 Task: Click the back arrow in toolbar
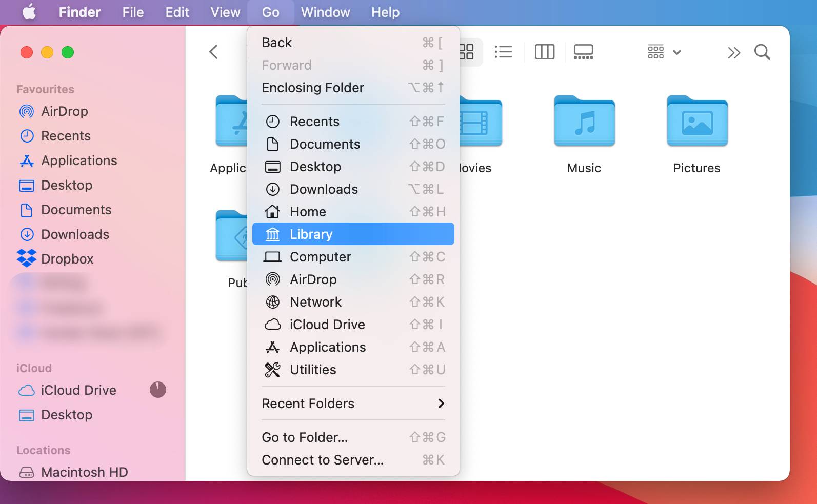point(214,52)
